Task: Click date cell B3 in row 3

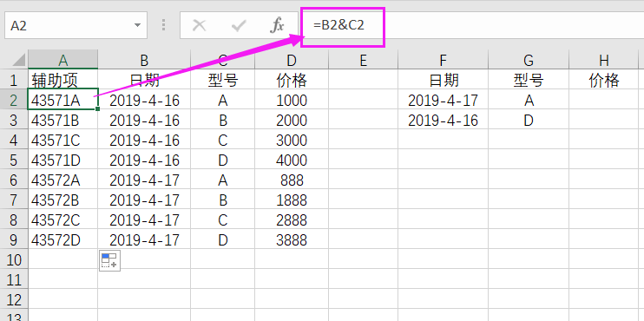Action: coord(144,120)
